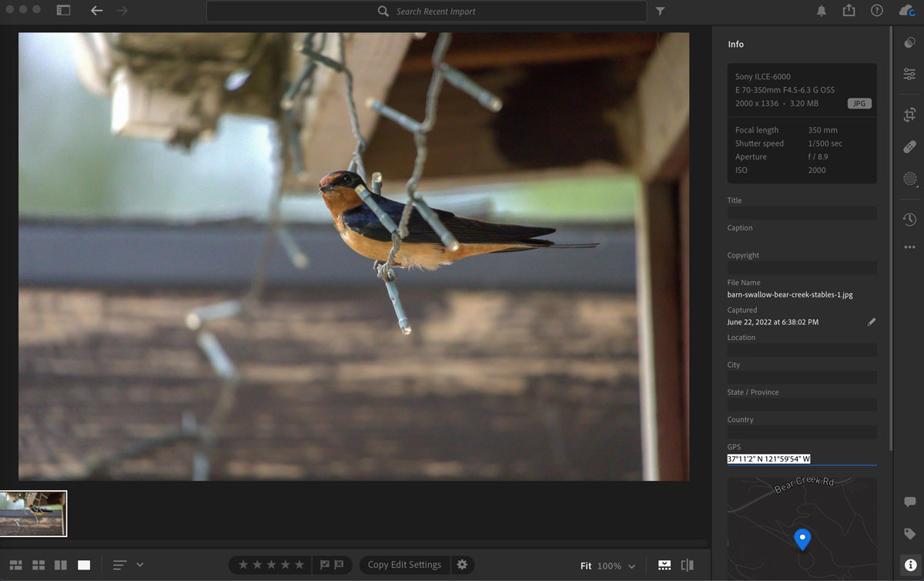The width and height of the screenshot is (924, 581).
Task: Open zoom level dropdown chevron
Action: coord(631,566)
